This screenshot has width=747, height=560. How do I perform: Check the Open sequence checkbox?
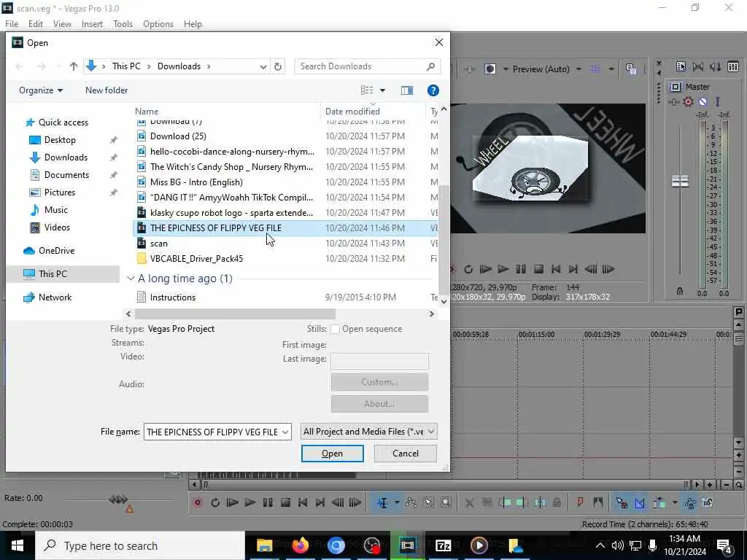pos(336,329)
